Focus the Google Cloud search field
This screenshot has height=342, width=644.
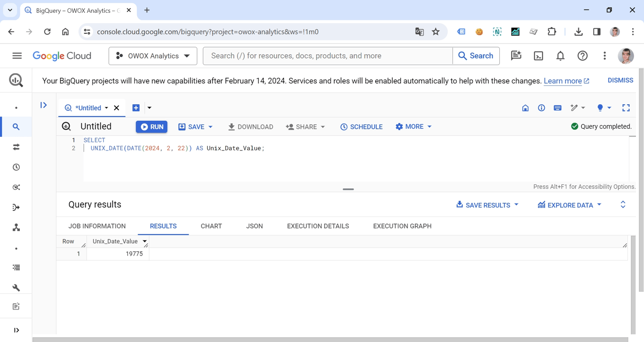point(328,56)
